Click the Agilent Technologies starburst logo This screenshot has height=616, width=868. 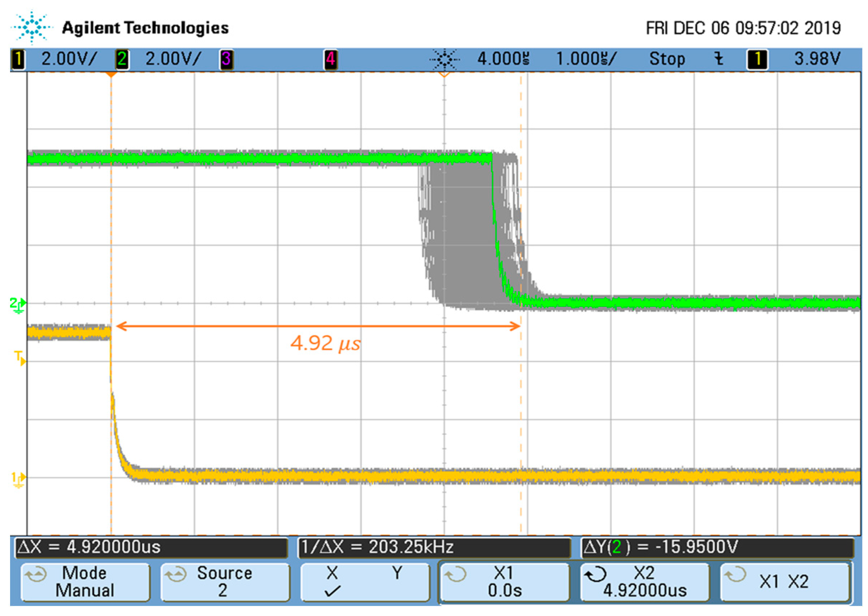coord(31,27)
